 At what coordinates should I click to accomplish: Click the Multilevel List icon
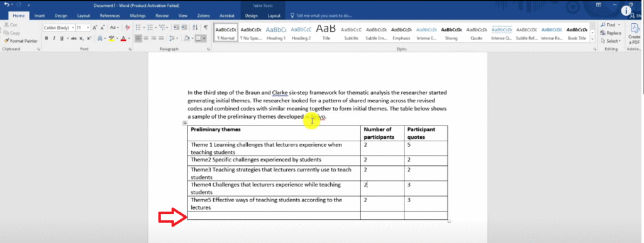(x=163, y=28)
